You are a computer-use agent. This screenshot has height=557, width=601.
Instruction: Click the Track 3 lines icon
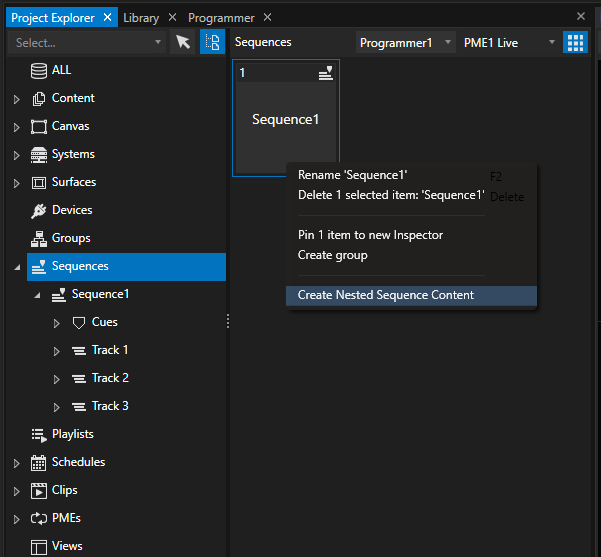coord(79,406)
